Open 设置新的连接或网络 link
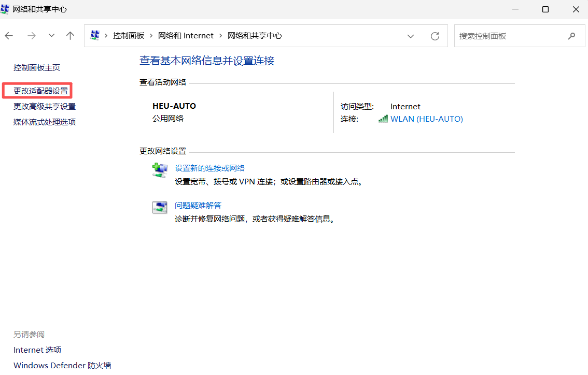588x375 pixels. [x=209, y=168]
